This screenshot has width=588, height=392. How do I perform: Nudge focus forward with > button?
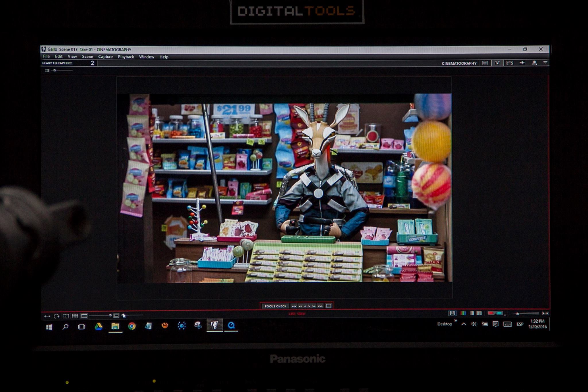(309, 306)
